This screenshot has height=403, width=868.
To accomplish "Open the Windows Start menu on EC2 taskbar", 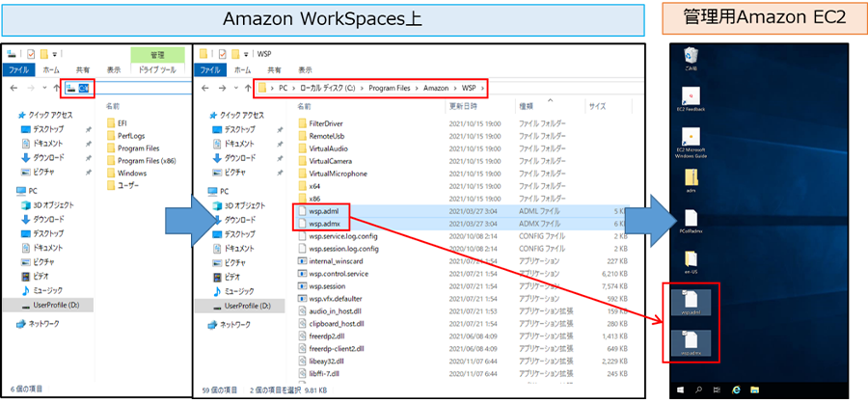I will tap(680, 390).
